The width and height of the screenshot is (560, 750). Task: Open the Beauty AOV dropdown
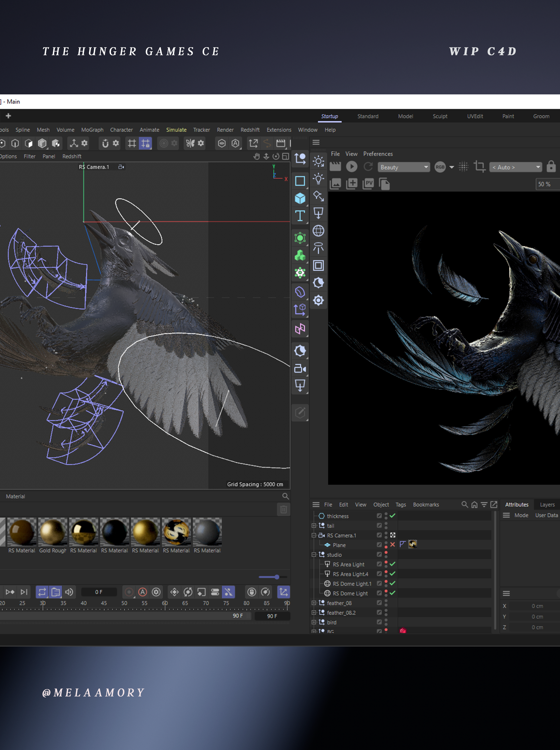pyautogui.click(x=404, y=167)
